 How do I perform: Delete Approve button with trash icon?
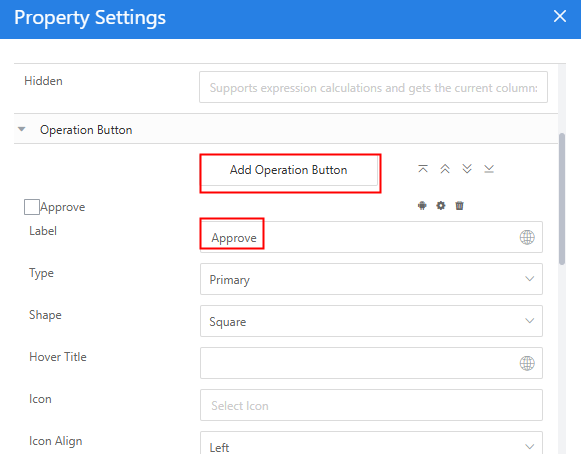pos(459,206)
